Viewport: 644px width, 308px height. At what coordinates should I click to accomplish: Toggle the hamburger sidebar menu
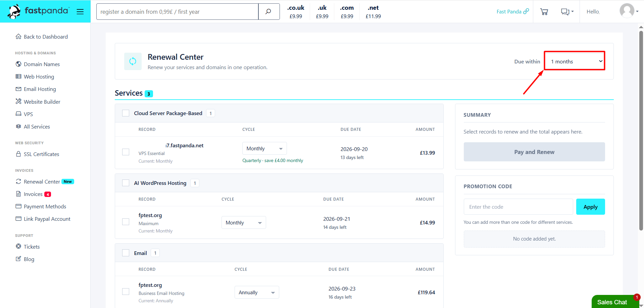click(80, 12)
